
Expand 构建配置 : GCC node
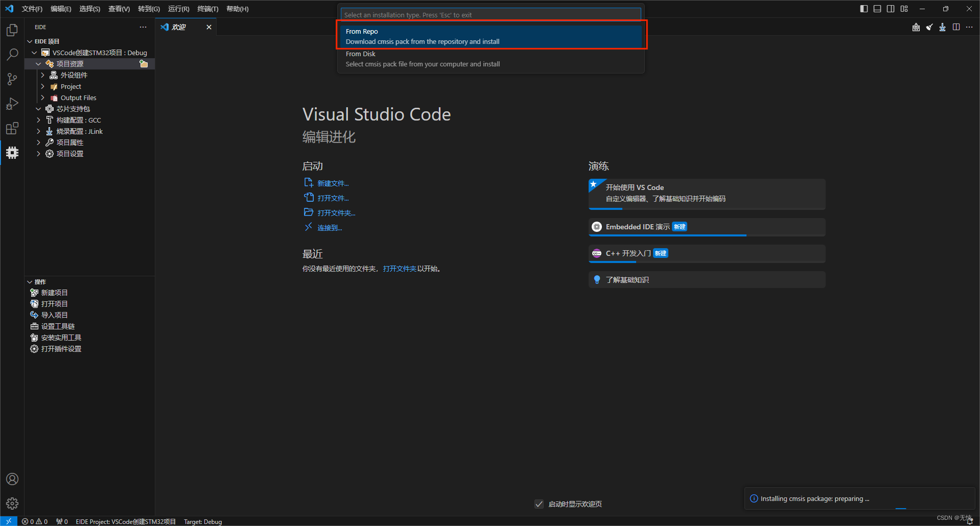(x=38, y=120)
